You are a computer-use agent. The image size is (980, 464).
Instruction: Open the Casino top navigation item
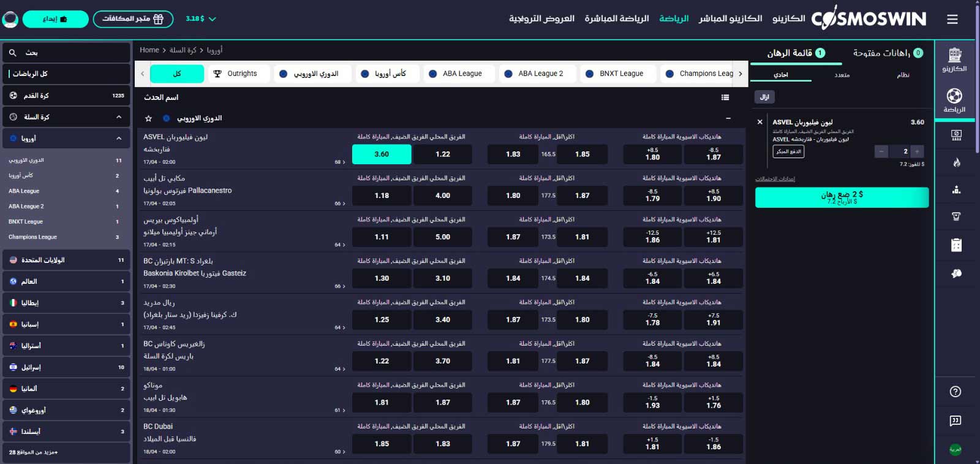click(x=789, y=18)
